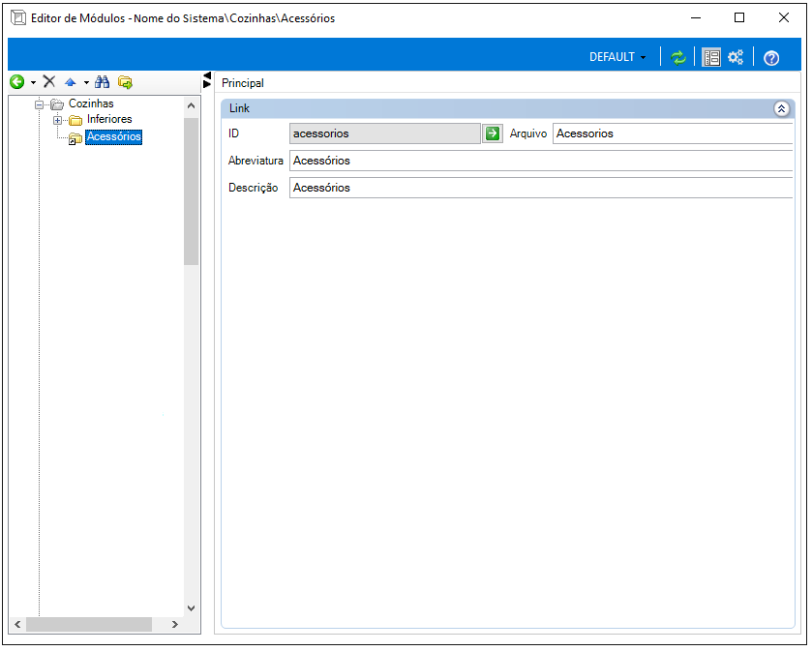Toggle the properties panel layout icon
The image size is (812, 651).
point(711,57)
